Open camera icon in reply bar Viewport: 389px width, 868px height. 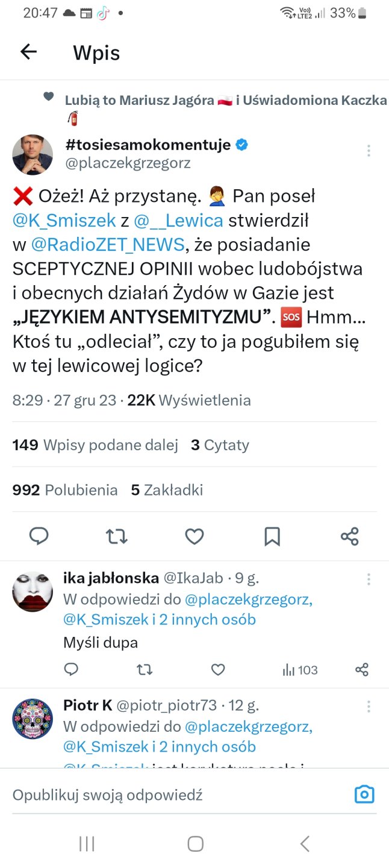364,794
